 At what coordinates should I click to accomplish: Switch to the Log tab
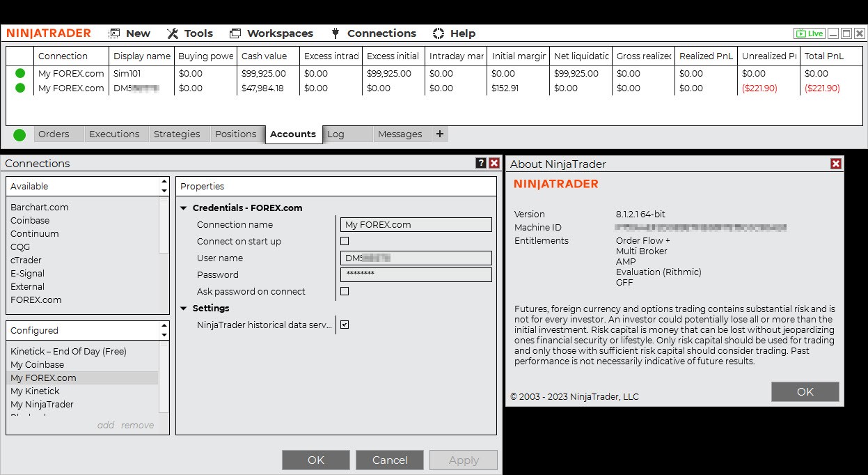347,134
